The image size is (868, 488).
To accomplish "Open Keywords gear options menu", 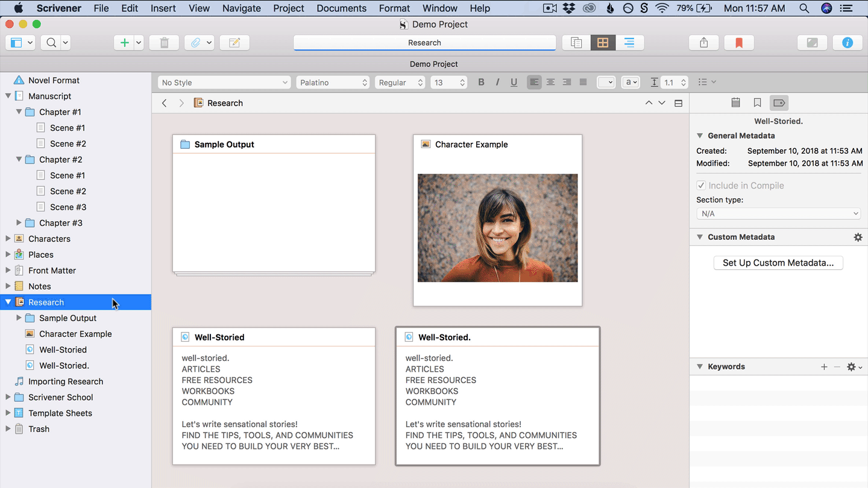I will (x=854, y=367).
